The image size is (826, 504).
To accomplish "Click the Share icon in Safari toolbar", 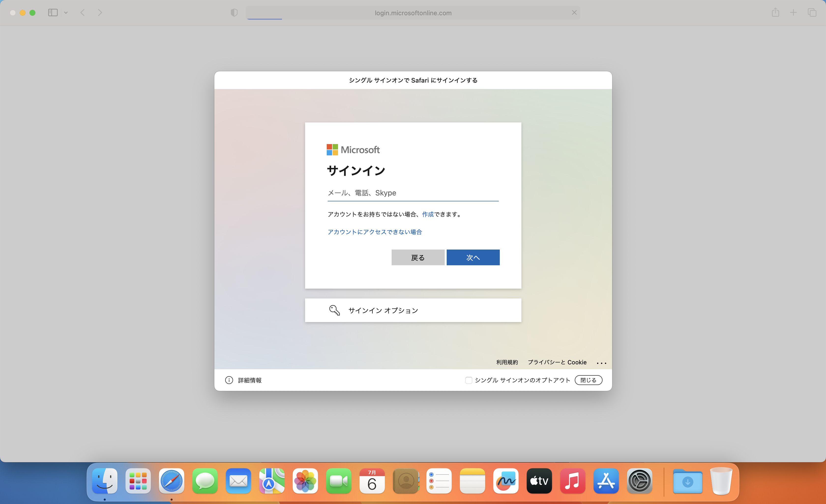I will (x=775, y=12).
